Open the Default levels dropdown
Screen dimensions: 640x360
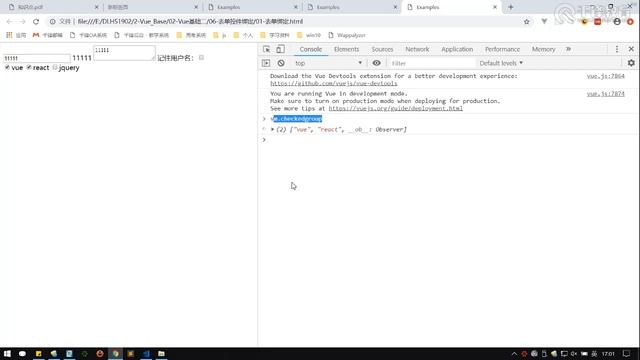pyautogui.click(x=501, y=63)
